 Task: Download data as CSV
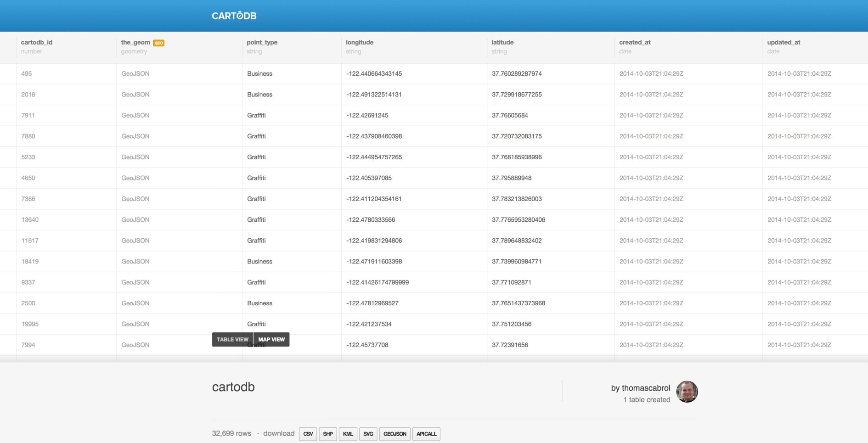(x=308, y=434)
